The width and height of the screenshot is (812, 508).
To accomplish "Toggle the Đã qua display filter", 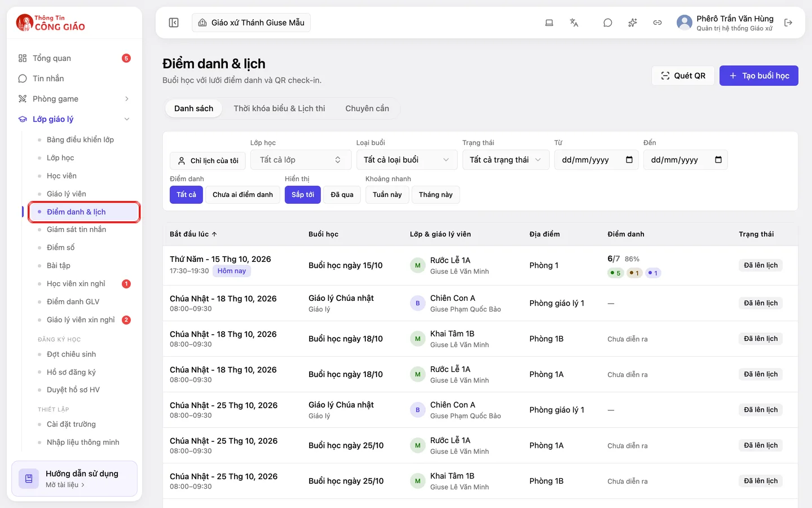I will click(x=342, y=195).
